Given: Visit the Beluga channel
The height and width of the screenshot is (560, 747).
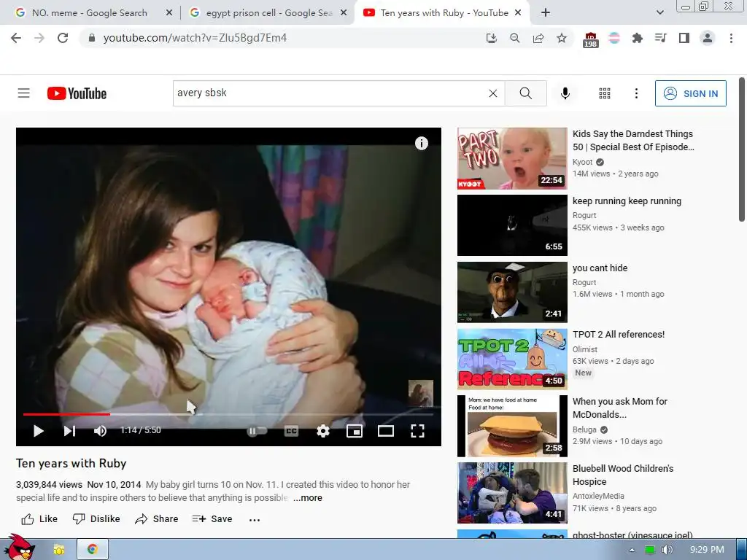Looking at the screenshot, I should [584, 429].
